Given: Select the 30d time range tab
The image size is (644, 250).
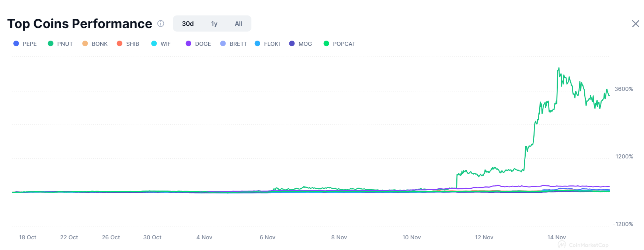Looking at the screenshot, I should tap(188, 24).
